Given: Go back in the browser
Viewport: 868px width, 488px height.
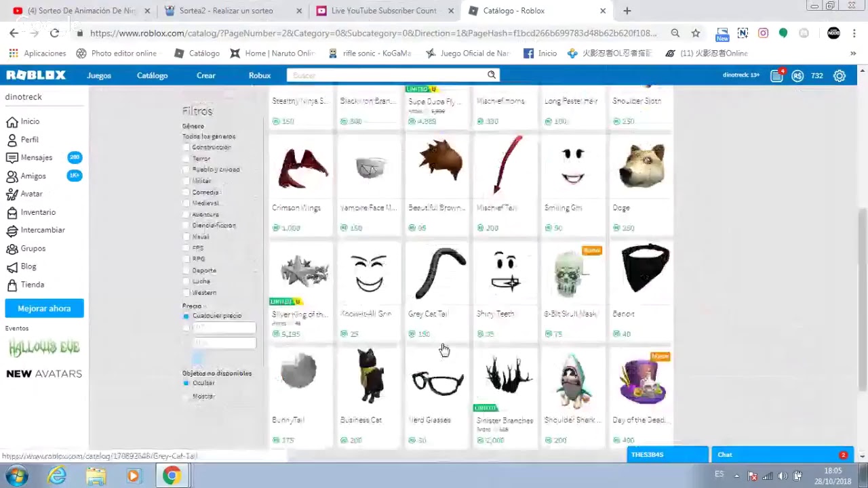Looking at the screenshot, I should pyautogui.click(x=14, y=33).
